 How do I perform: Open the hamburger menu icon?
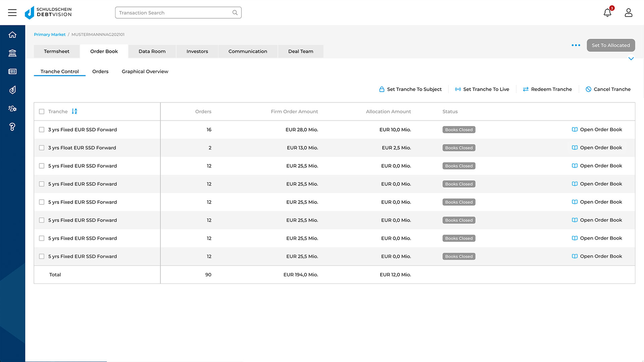[12, 13]
